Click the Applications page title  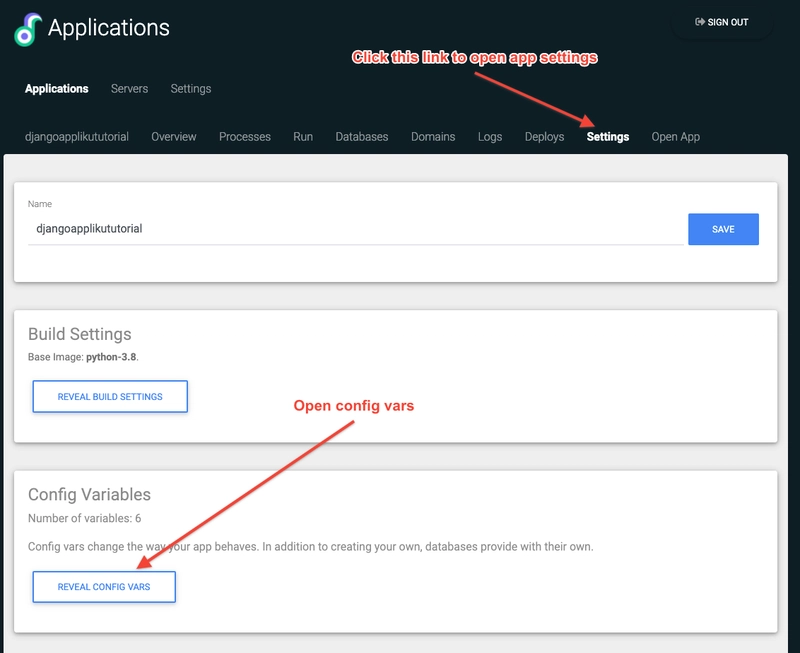[x=109, y=28]
